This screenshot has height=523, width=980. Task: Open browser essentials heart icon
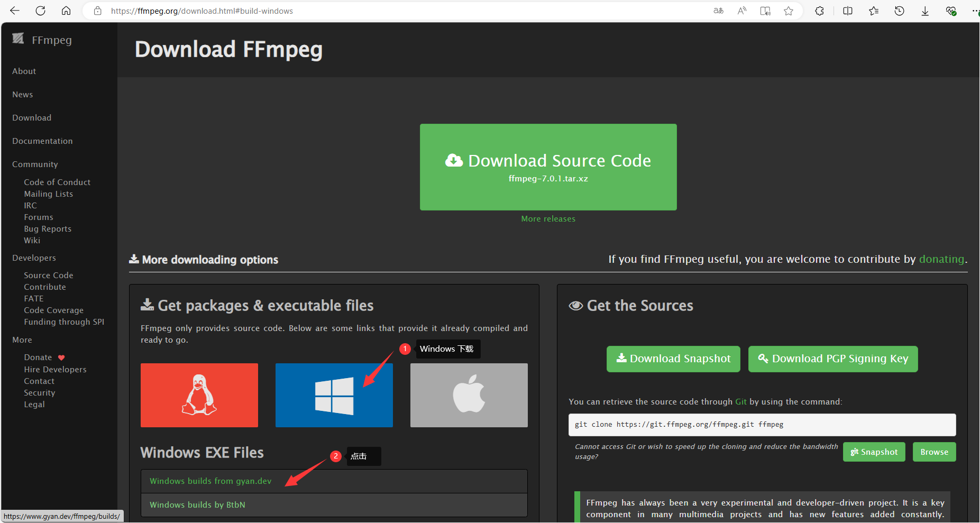pyautogui.click(x=951, y=11)
